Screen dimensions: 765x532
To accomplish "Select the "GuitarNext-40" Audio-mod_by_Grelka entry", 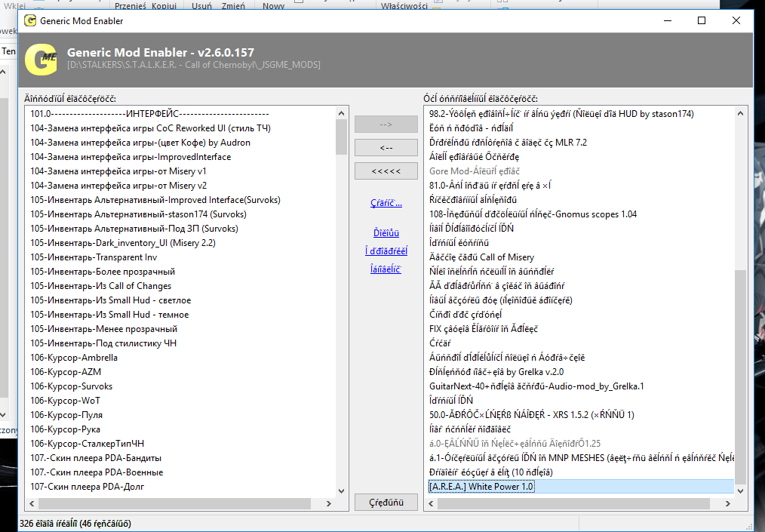I will coord(536,386).
